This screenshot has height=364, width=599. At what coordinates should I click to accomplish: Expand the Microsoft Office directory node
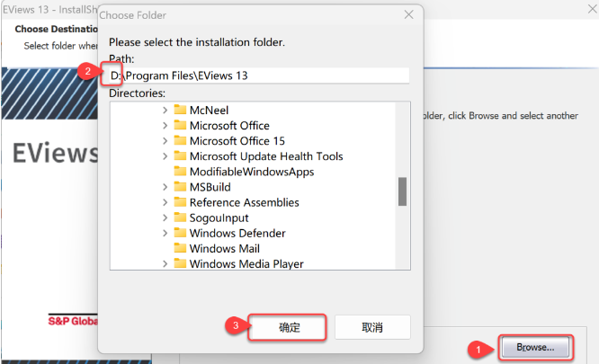165,126
